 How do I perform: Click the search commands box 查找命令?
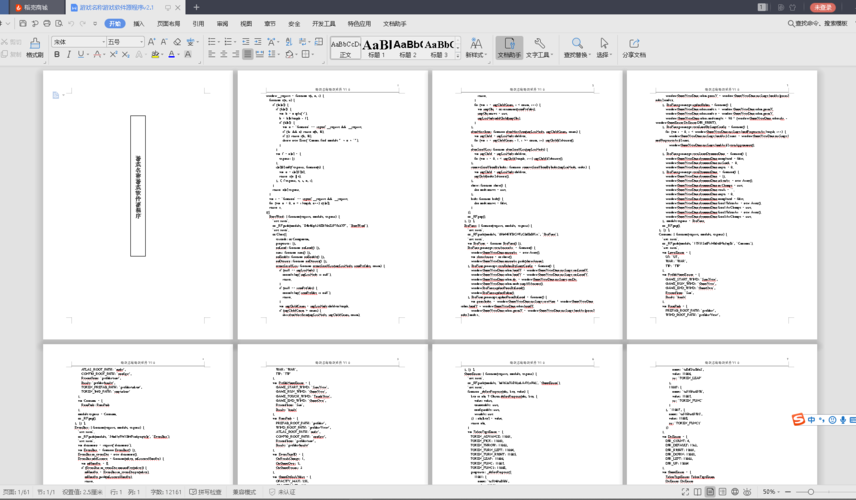[x=817, y=23]
